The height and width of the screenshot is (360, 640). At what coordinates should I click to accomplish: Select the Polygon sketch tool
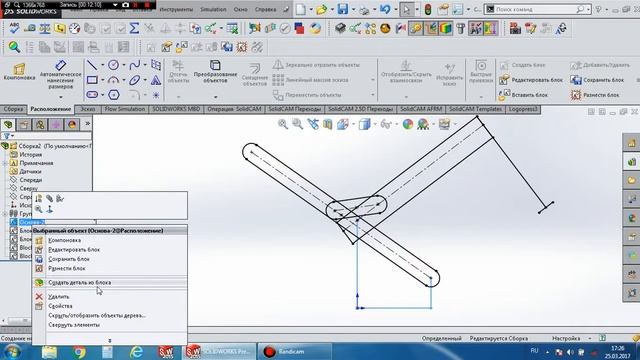[x=113, y=95]
